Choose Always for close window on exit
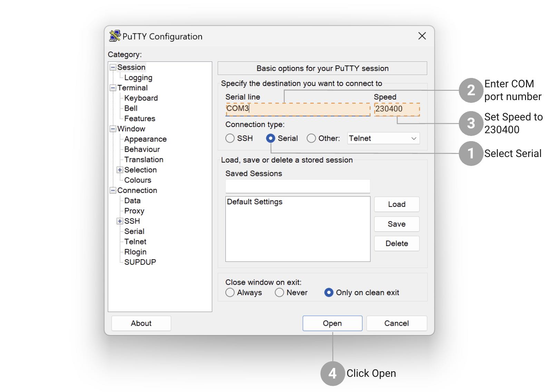Viewport: 555px width, 392px height. [230, 293]
